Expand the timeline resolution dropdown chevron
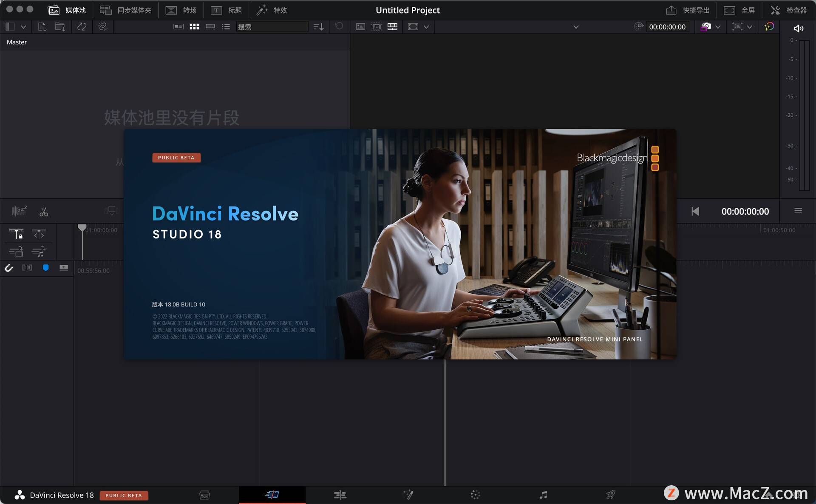 click(x=426, y=27)
